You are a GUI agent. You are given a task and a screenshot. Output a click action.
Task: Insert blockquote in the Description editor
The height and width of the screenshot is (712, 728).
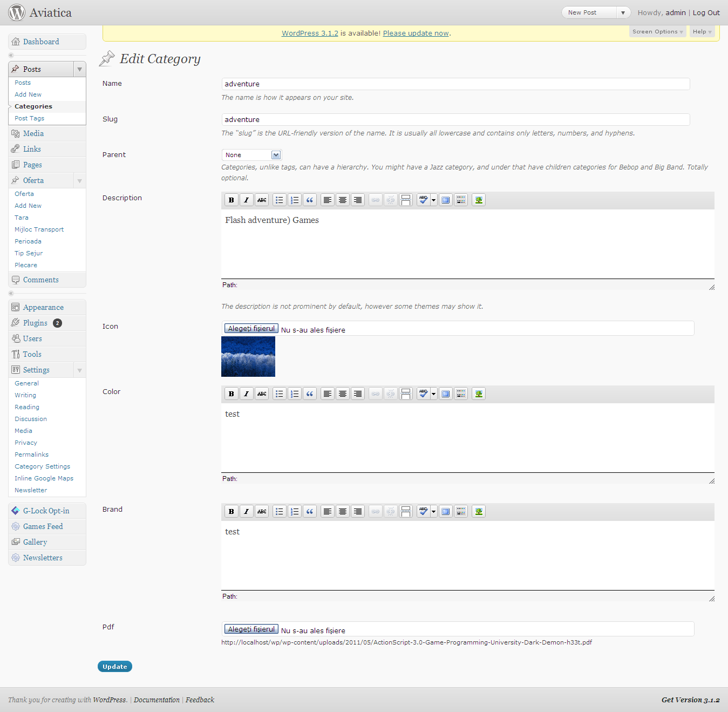[x=310, y=200]
